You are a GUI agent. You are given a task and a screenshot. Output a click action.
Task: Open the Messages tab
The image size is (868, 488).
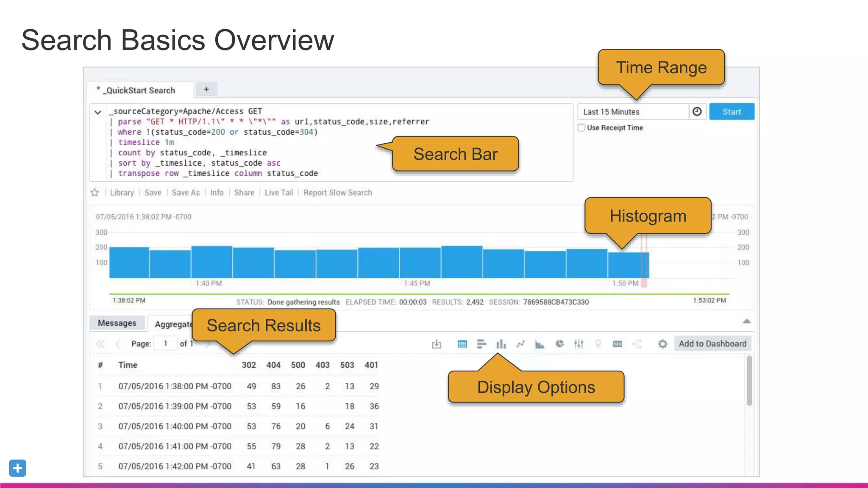[117, 323]
